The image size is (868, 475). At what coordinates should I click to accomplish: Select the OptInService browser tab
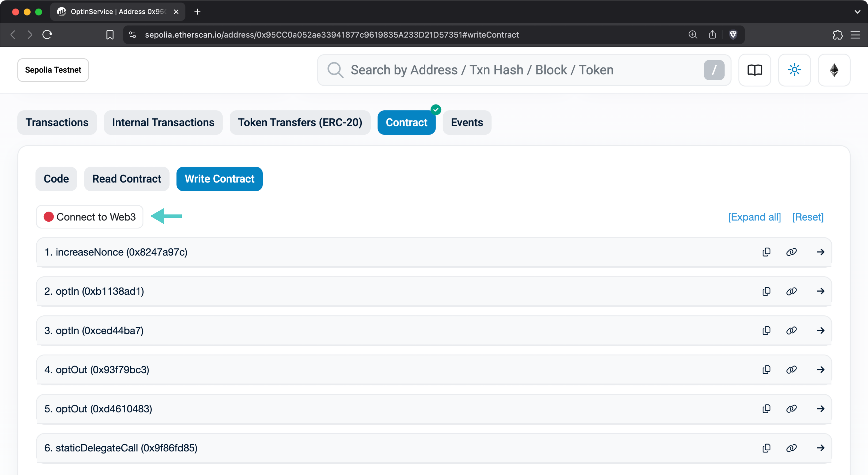coord(118,12)
